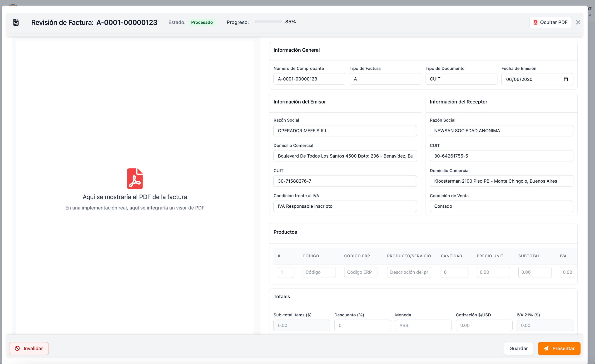This screenshot has width=595, height=364.
Task: Click the Moneda ARS field
Action: click(423, 325)
